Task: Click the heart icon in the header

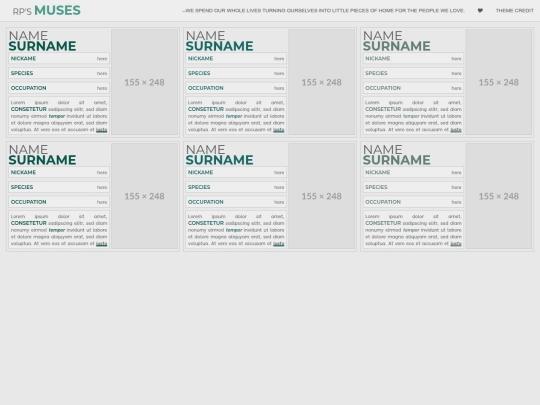Action: click(480, 11)
